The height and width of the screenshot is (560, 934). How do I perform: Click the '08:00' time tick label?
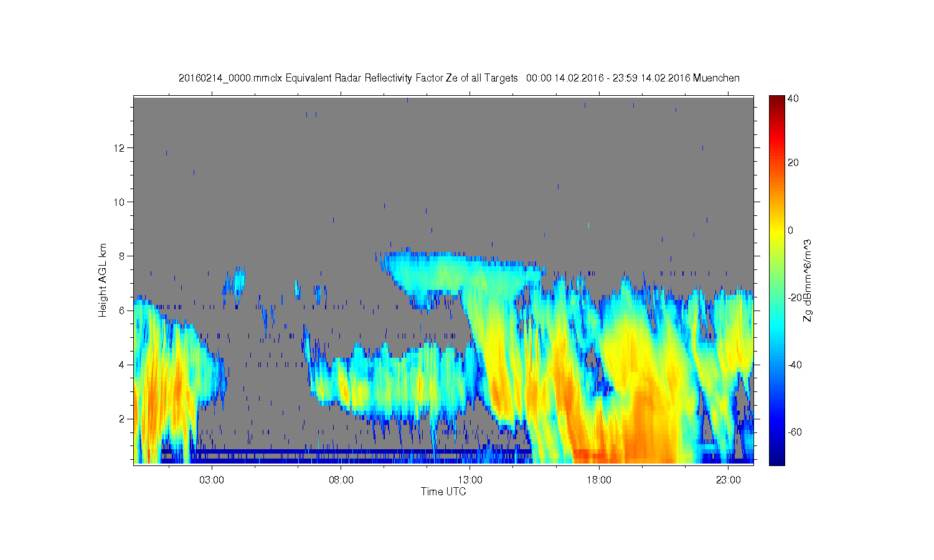click(341, 480)
